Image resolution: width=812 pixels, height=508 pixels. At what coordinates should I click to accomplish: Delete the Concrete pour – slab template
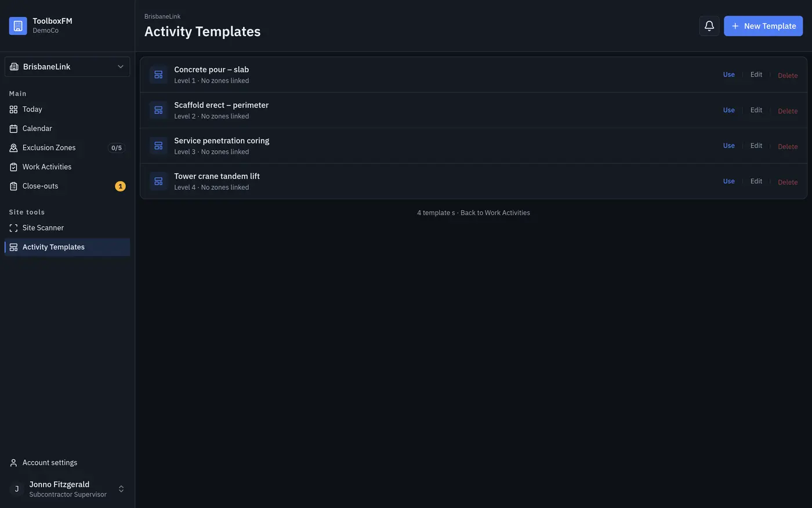(788, 75)
